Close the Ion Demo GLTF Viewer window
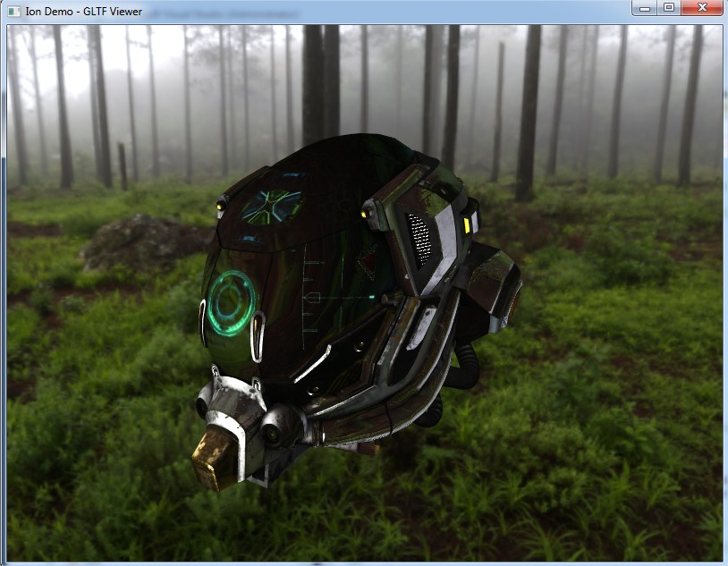The width and height of the screenshot is (728, 566). (x=701, y=8)
